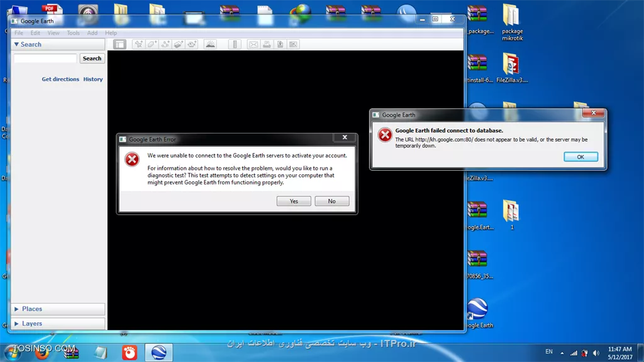Click the Add Path toolbar icon

pos(165,45)
